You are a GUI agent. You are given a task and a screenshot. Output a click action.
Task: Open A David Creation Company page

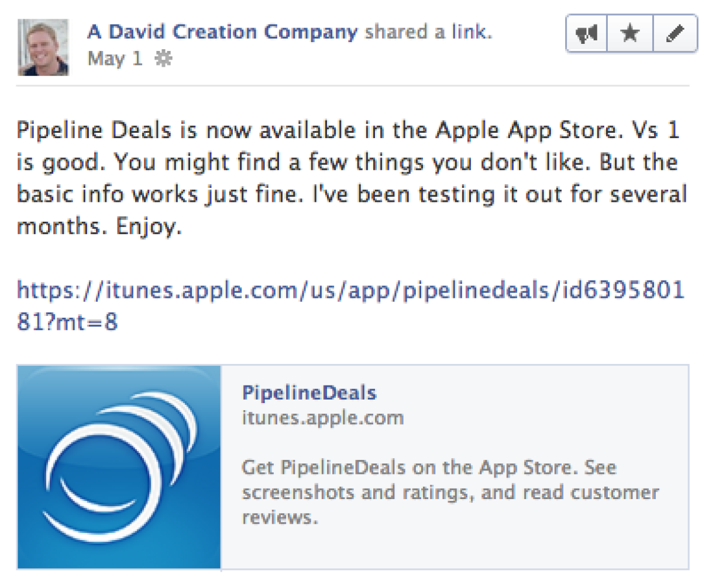222,32
